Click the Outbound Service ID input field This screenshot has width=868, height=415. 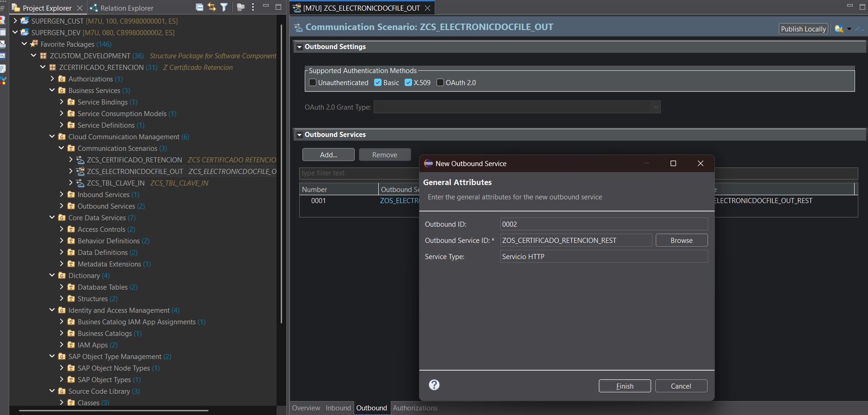[576, 240]
